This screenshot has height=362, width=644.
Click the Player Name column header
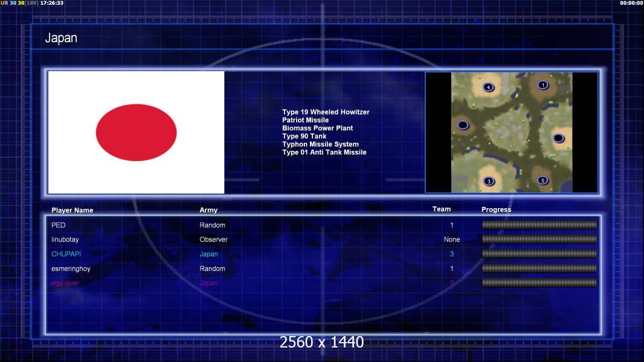pos(72,210)
